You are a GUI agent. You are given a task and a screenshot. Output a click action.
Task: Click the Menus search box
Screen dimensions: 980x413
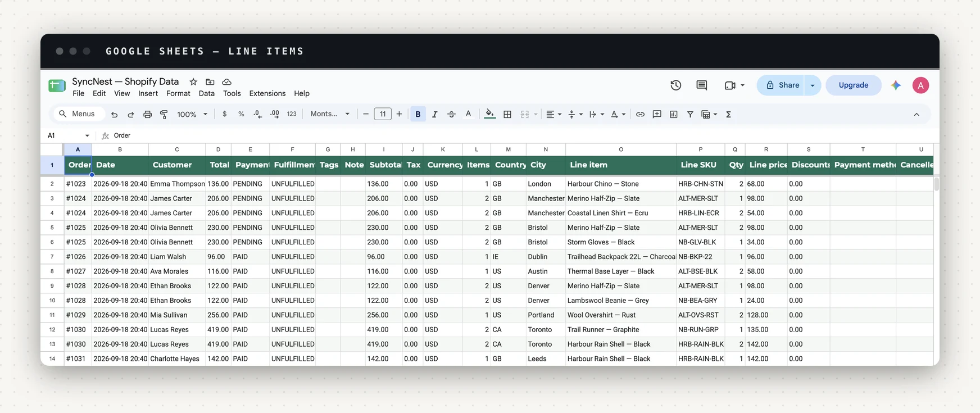[80, 114]
